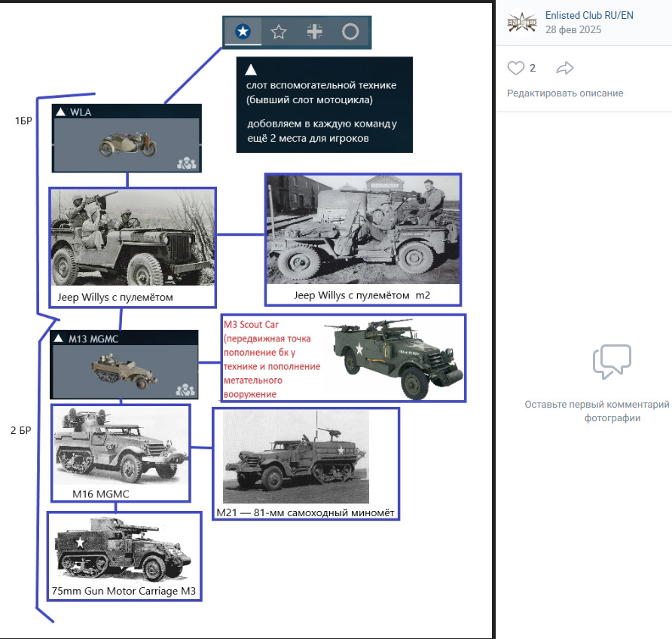Share the photo using the arrow icon
The image size is (672, 639).
[565, 68]
